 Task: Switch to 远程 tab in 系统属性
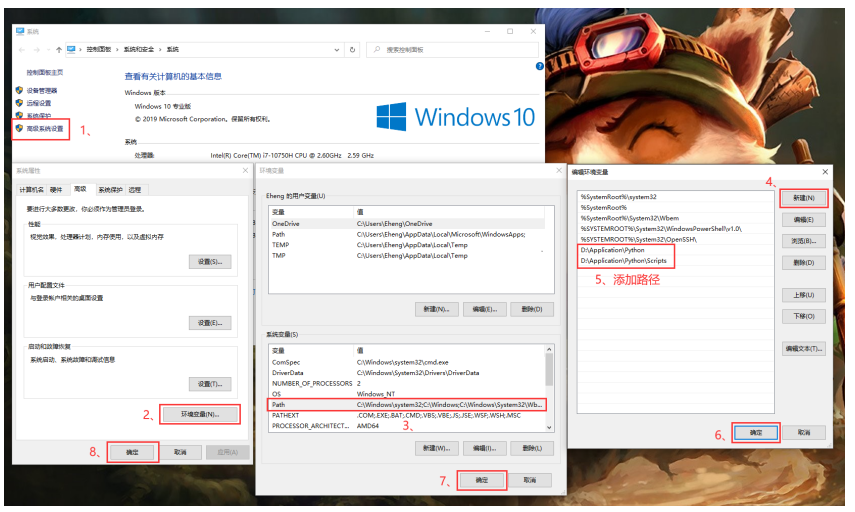coord(135,190)
